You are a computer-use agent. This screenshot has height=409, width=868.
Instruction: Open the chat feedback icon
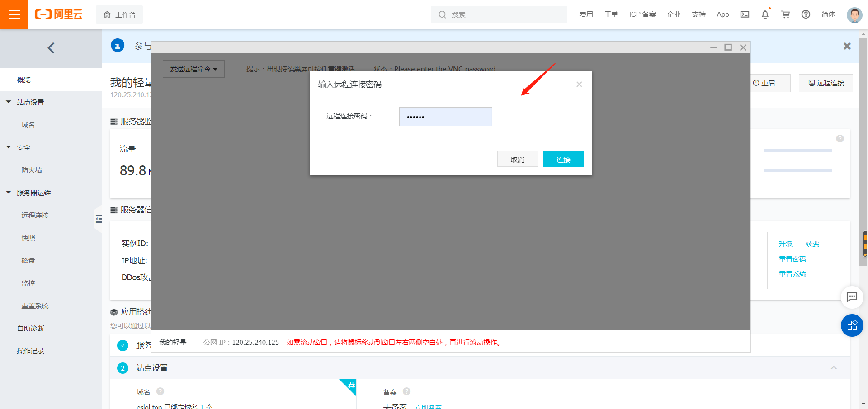(x=852, y=297)
